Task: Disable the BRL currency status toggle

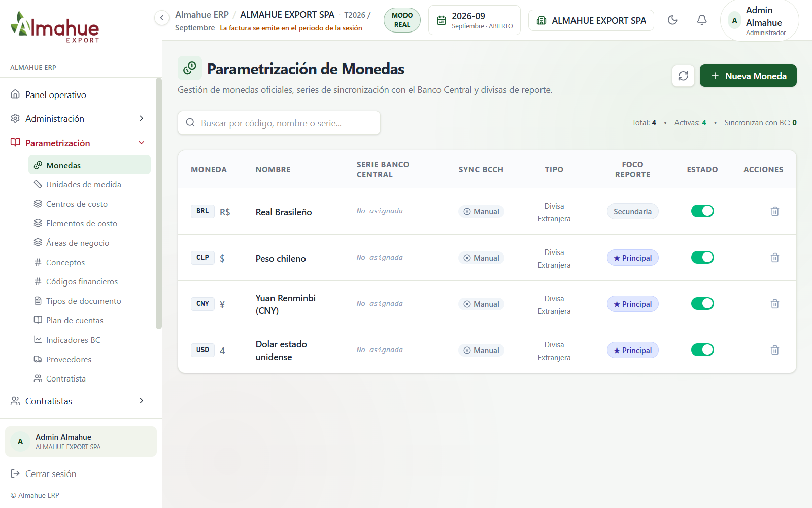Action: point(702,211)
